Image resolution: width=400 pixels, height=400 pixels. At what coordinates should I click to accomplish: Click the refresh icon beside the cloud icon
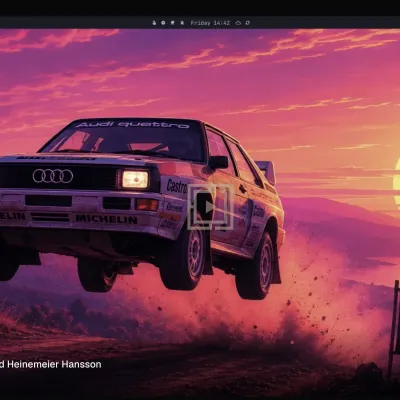coord(248,23)
